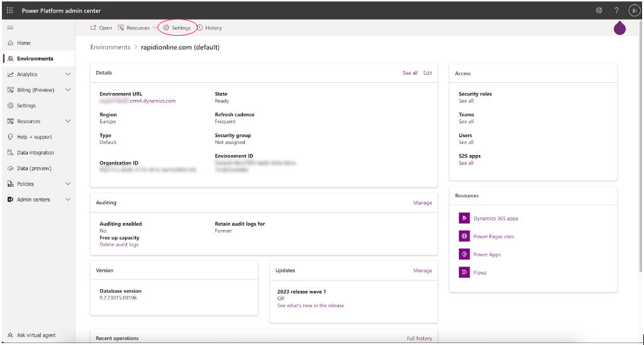Screen dimensions: 644x345
Task: Click 2023 release wave 1 text
Action: coord(301,292)
